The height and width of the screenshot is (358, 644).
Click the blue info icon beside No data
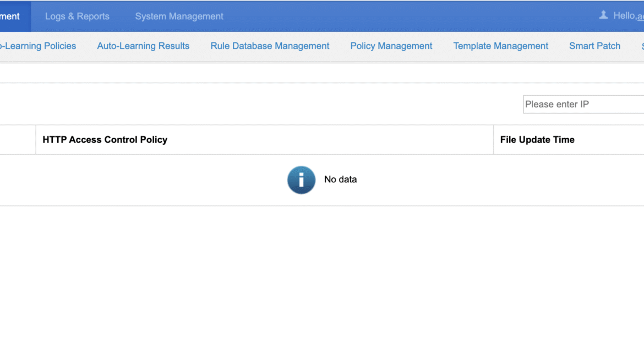(x=301, y=180)
